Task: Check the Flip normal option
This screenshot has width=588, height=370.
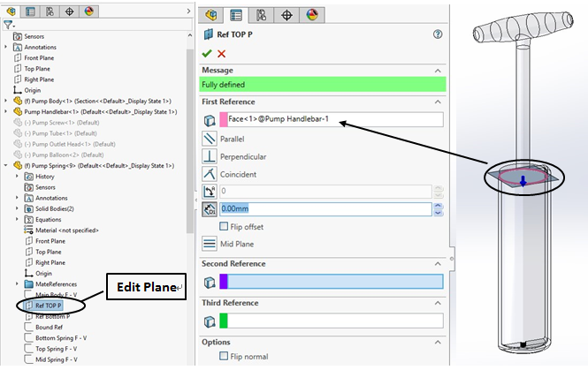Action: point(224,356)
